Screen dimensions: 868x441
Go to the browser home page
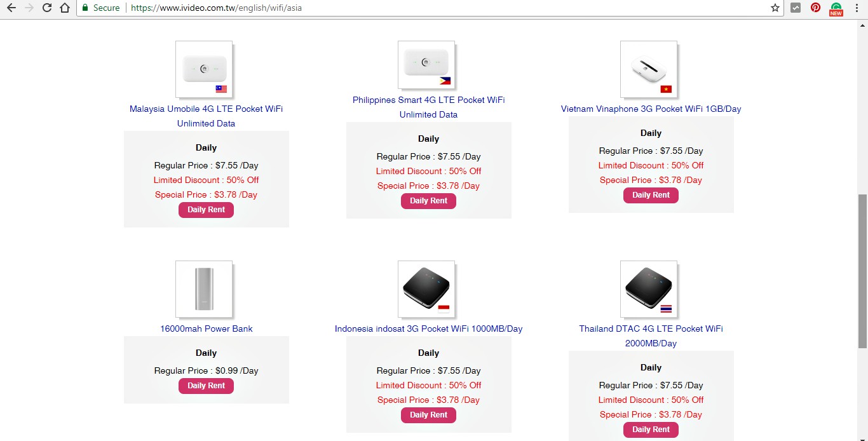point(64,8)
